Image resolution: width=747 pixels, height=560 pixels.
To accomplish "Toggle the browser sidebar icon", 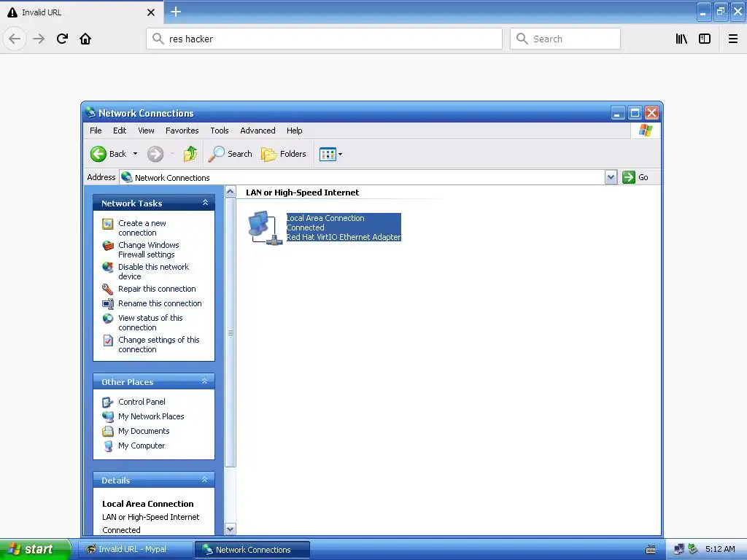I will [x=705, y=39].
